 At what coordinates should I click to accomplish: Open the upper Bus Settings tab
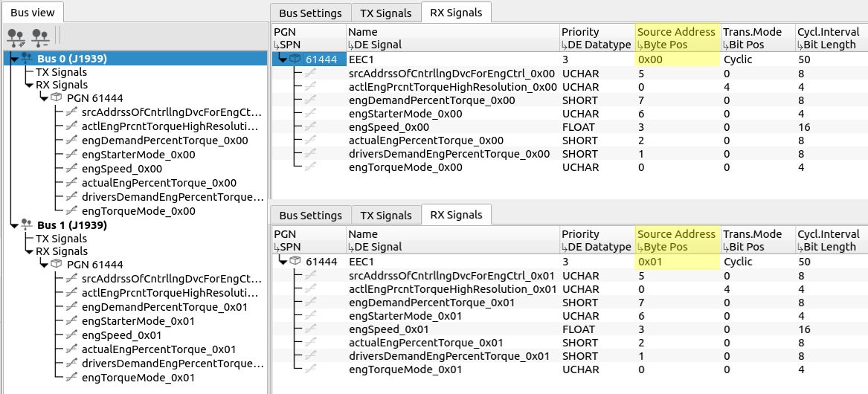click(310, 13)
